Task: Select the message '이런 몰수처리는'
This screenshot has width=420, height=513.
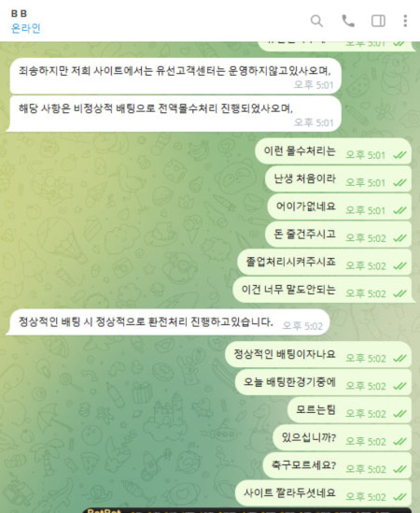Action: (x=332, y=151)
